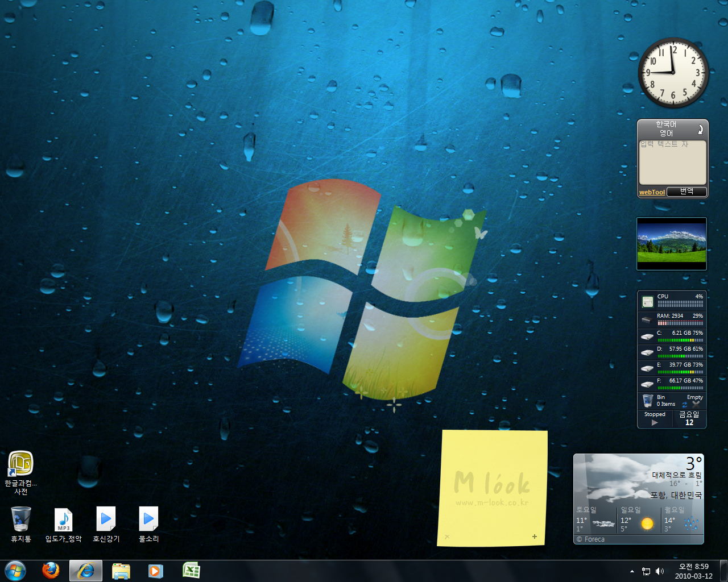
Task: Open the network icon in system tray
Action: (x=646, y=571)
